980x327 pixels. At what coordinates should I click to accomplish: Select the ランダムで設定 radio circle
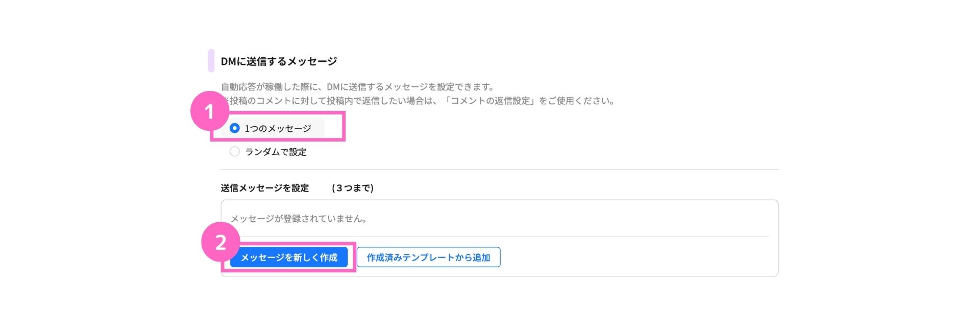[234, 152]
